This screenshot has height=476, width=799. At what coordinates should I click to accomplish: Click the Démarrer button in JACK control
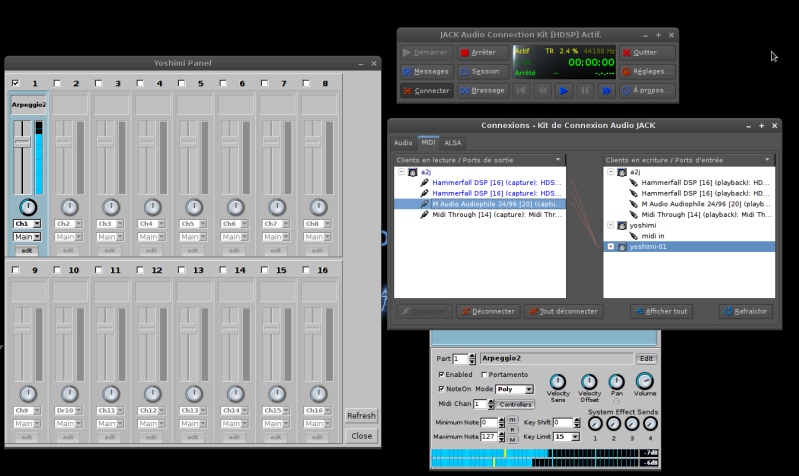tap(425, 52)
